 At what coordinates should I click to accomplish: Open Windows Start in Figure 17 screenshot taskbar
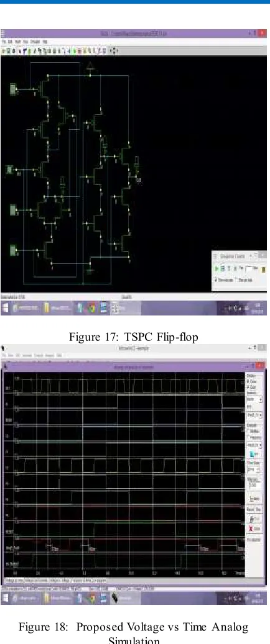click(4, 308)
